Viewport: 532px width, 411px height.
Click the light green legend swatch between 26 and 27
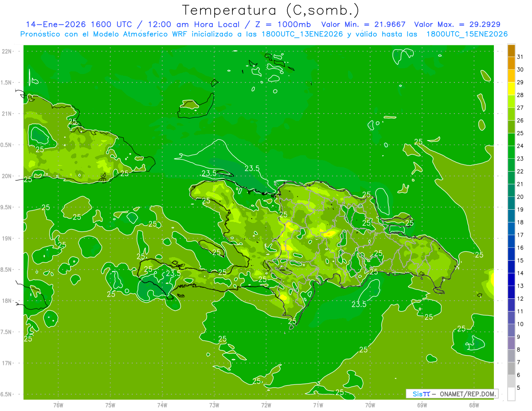[511, 114]
